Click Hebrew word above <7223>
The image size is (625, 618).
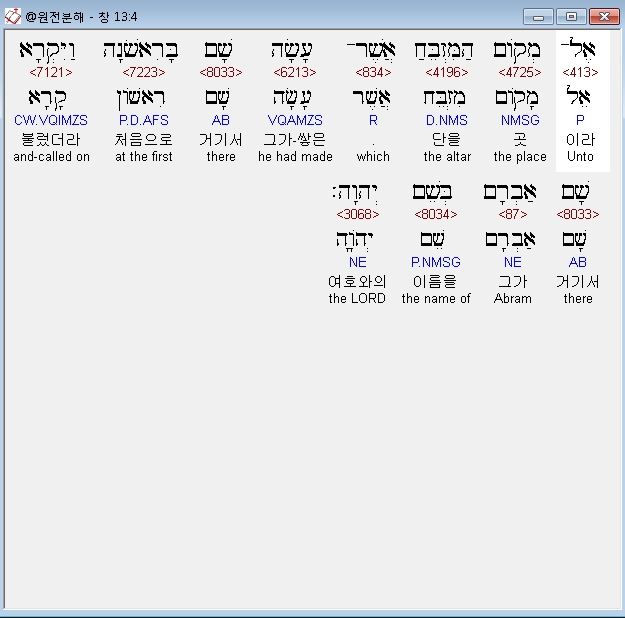click(141, 51)
